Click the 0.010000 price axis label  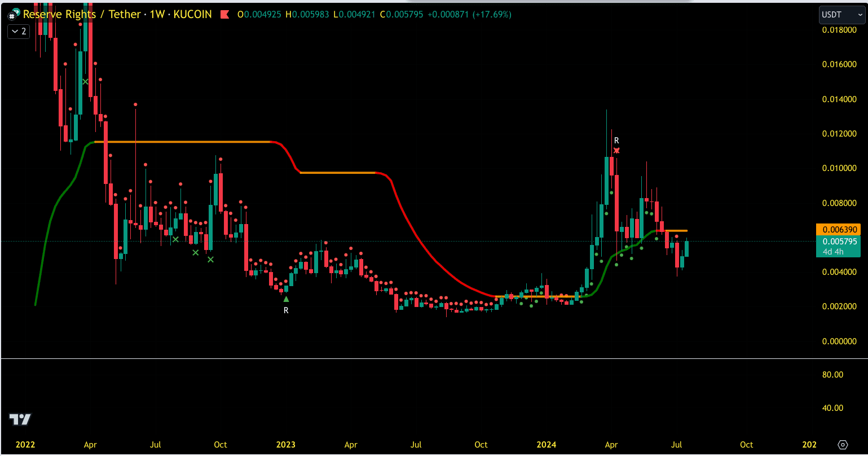point(839,168)
